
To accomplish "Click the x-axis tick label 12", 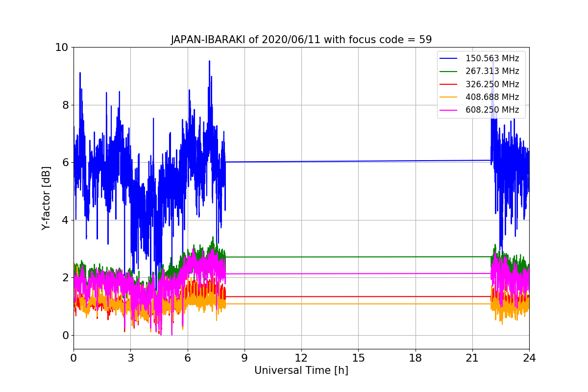I will click(301, 358).
